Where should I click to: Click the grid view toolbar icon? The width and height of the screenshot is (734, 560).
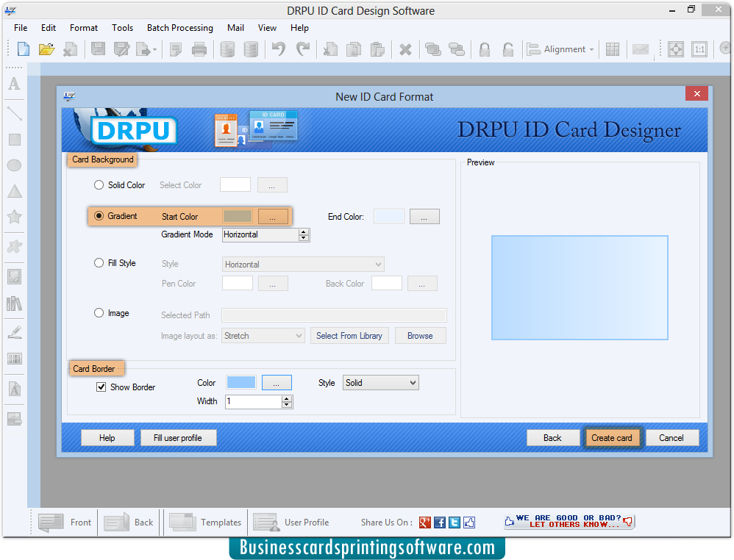coord(613,49)
